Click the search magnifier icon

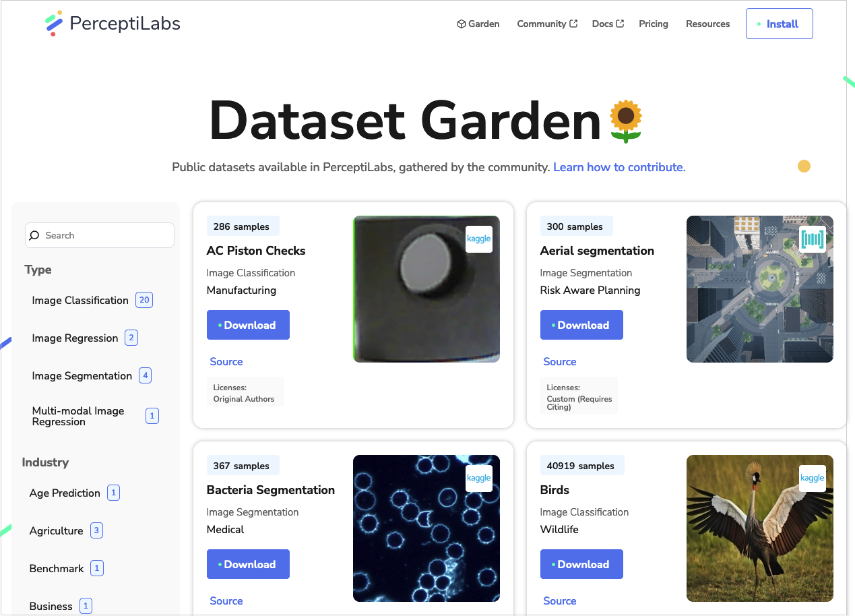34,235
